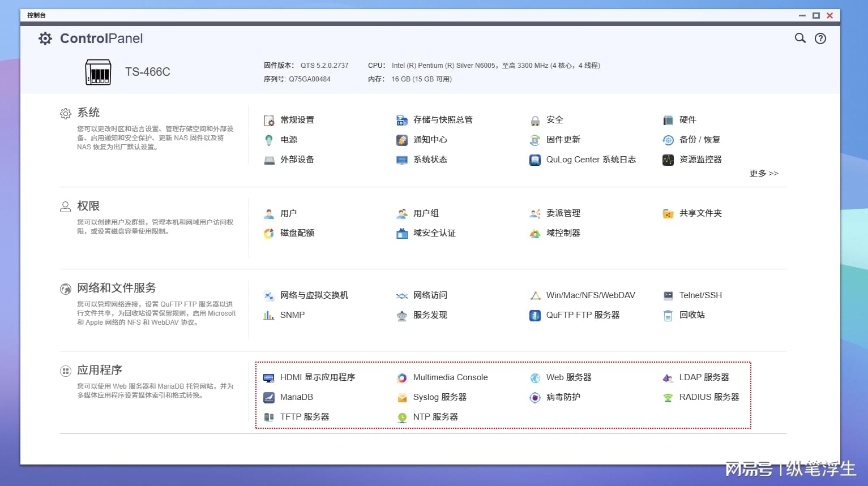This screenshot has height=486, width=868.
Task: Click the 权限 section person icon
Action: 66,207
